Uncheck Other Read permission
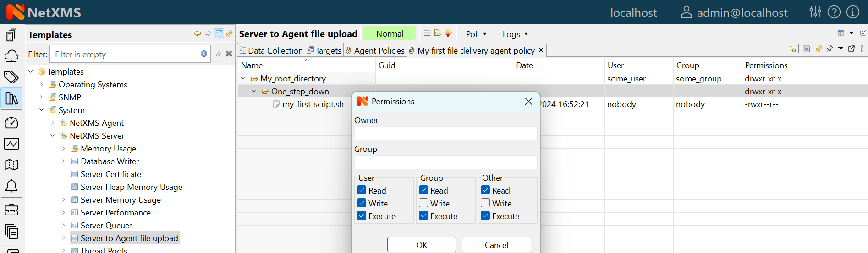The width and height of the screenshot is (868, 253). point(485,190)
